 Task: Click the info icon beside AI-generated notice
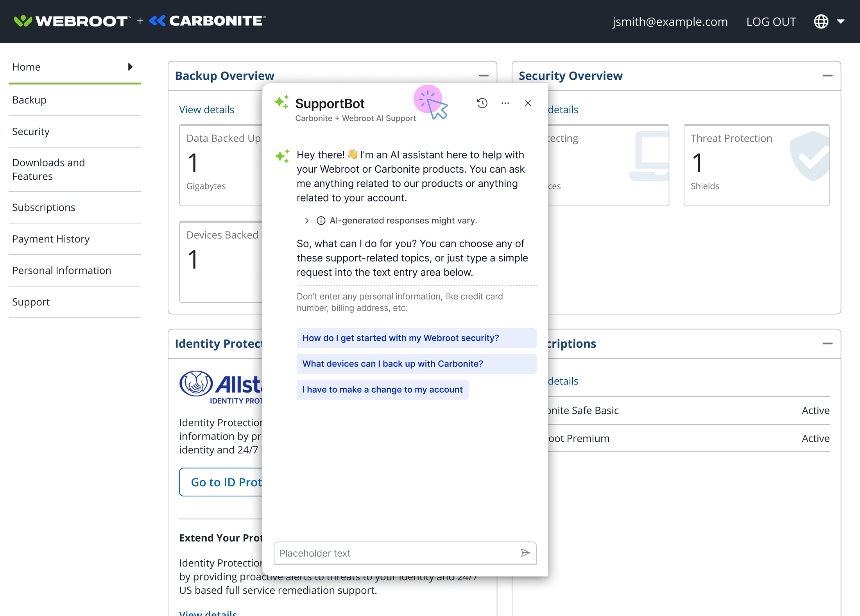[321, 221]
